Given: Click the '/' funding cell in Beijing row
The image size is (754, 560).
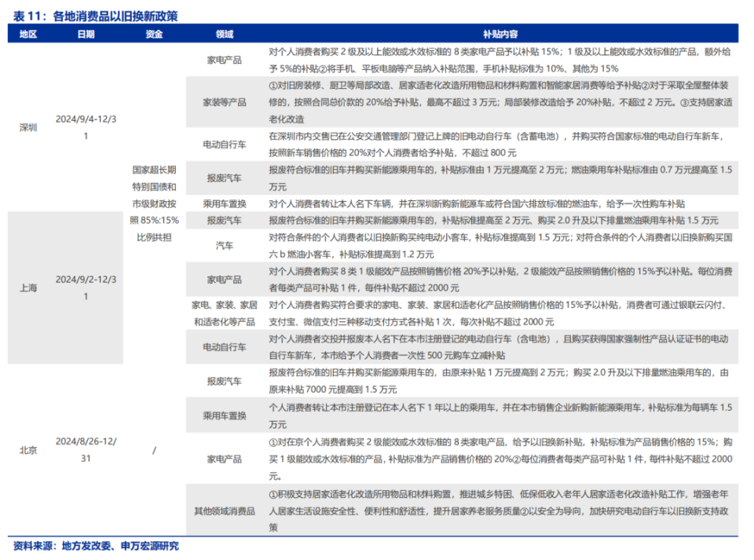Looking at the screenshot, I should (x=154, y=450).
